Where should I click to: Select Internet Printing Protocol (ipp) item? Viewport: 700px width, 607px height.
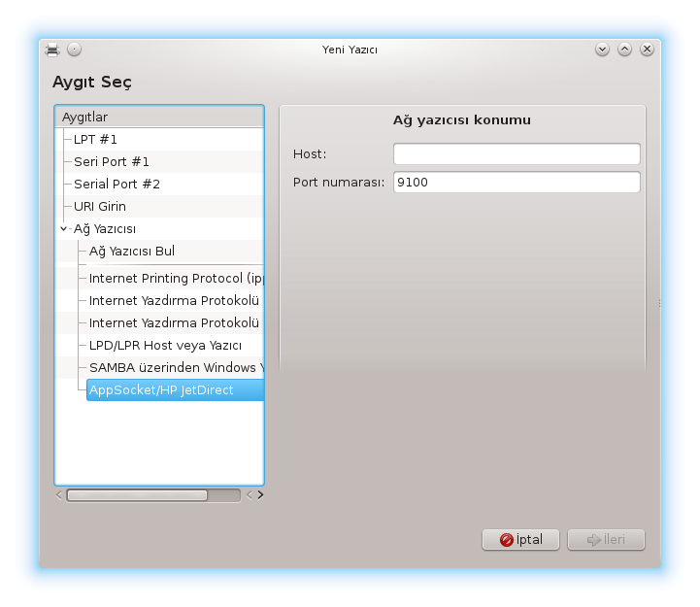pos(176,279)
